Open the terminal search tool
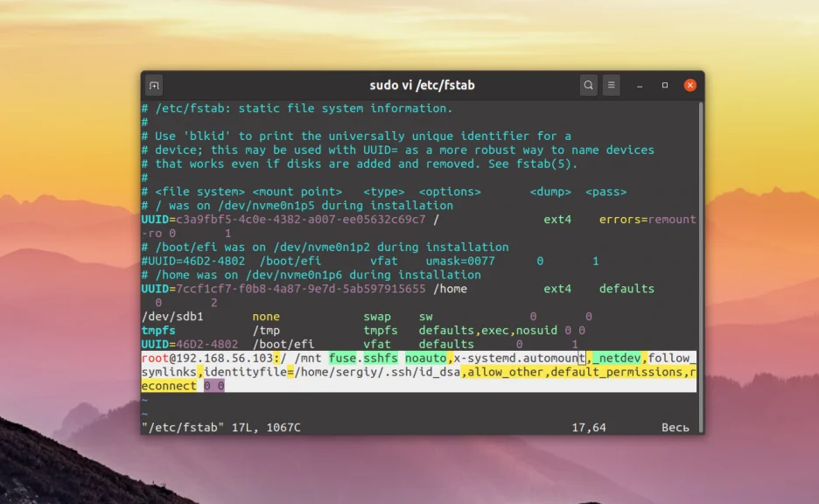819x504 pixels. click(x=588, y=85)
